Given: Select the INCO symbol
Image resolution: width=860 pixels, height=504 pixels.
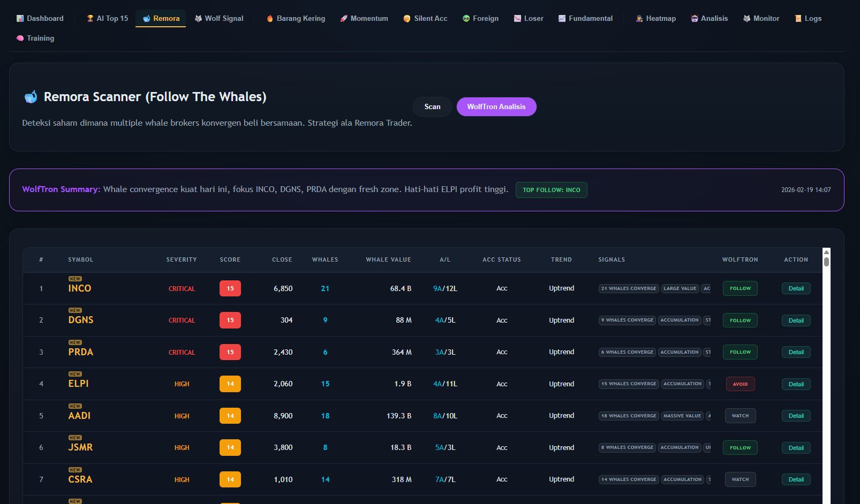Looking at the screenshot, I should pos(80,288).
